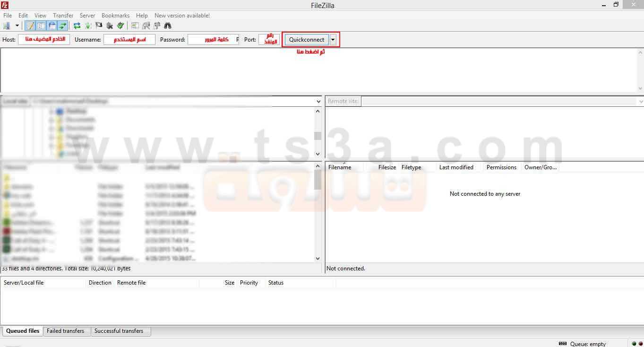
Task: Click the speed limits icon in status bar
Action: pos(563,344)
